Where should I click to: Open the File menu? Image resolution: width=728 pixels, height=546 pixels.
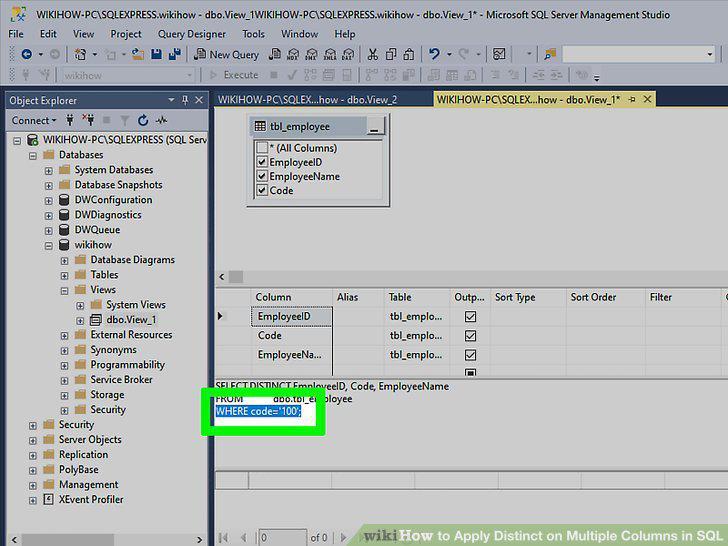[16, 34]
